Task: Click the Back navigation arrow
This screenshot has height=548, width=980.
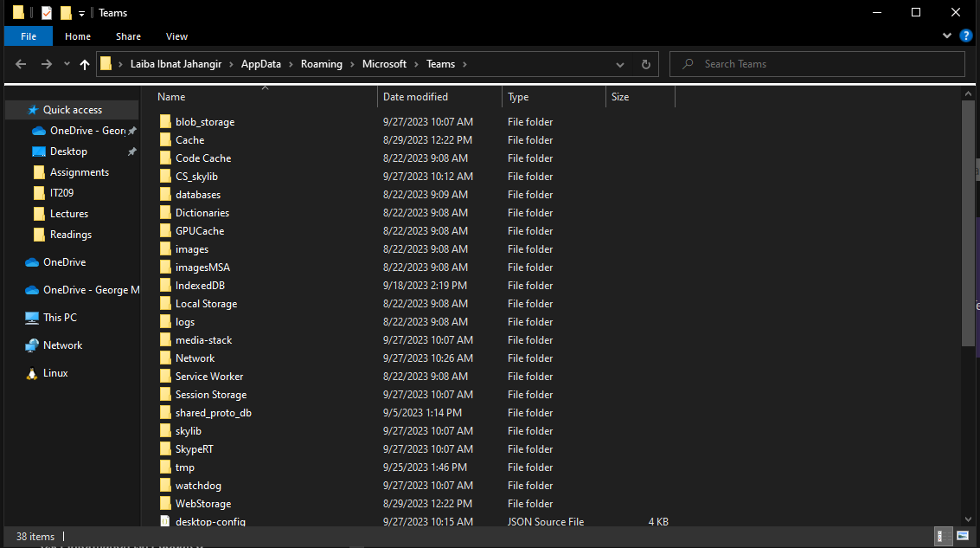Action: tap(21, 64)
